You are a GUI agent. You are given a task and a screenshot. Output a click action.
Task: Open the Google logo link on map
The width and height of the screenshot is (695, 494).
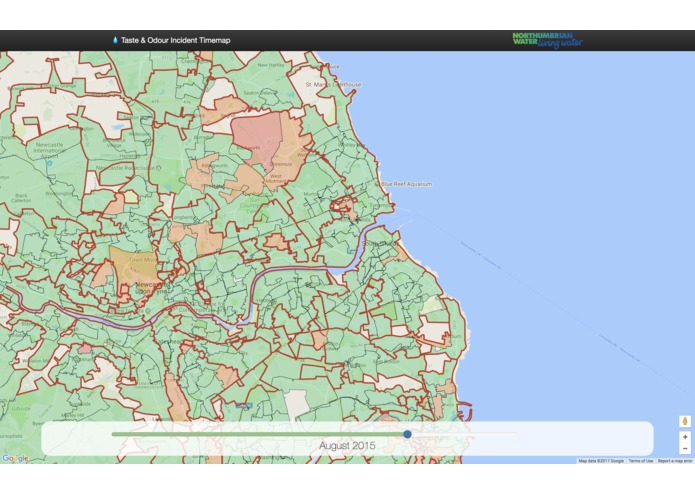pos(16,458)
